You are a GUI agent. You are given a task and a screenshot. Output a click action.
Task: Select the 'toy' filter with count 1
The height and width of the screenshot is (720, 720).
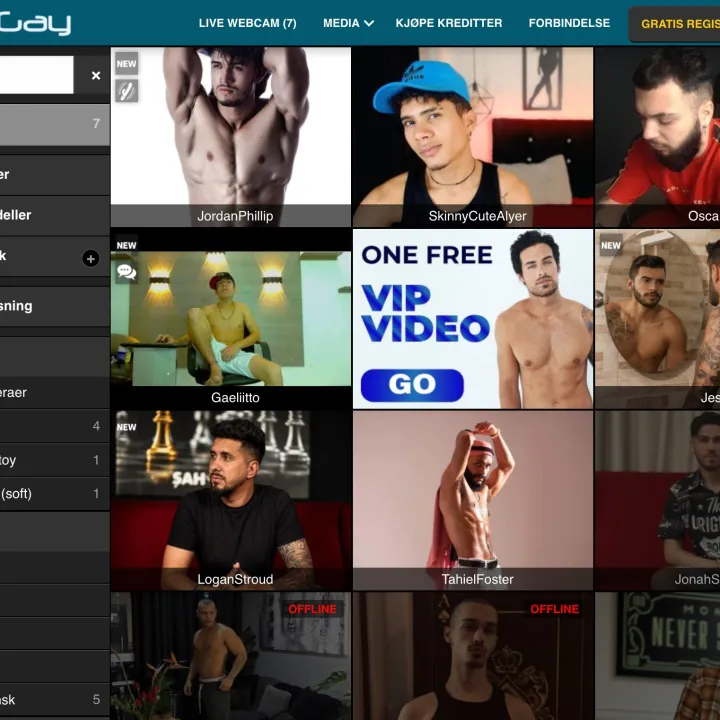tap(55, 460)
